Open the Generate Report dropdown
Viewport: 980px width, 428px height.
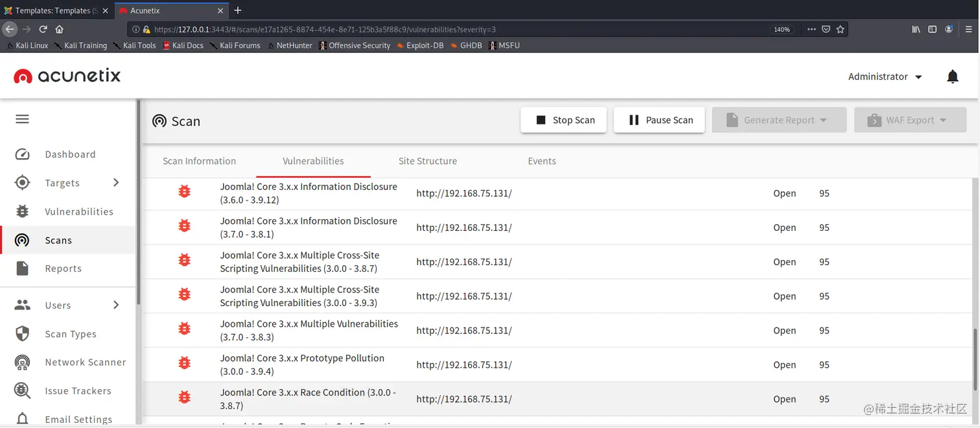pos(779,120)
